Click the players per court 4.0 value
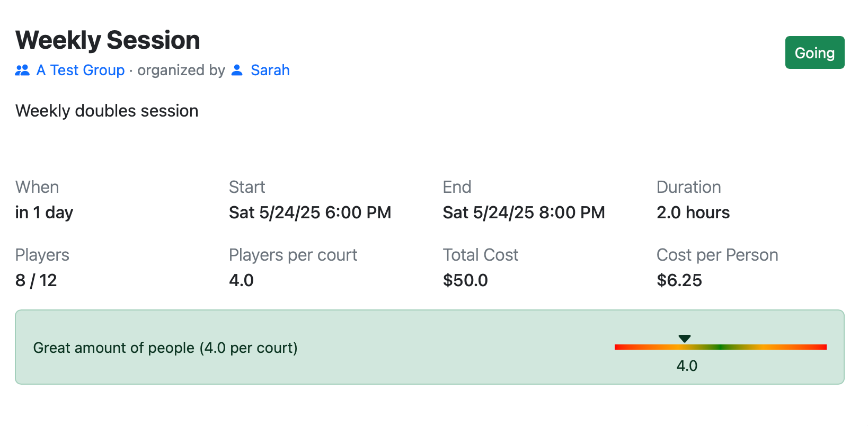The image size is (868, 426). 241,280
